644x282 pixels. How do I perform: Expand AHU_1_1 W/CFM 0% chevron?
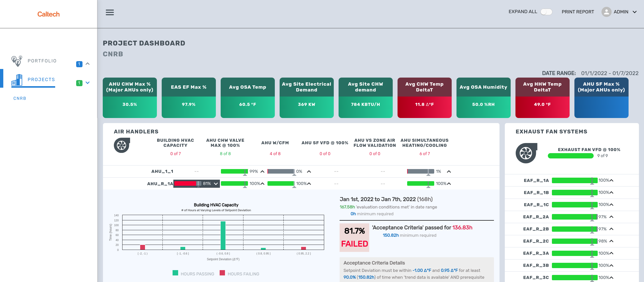(x=309, y=172)
